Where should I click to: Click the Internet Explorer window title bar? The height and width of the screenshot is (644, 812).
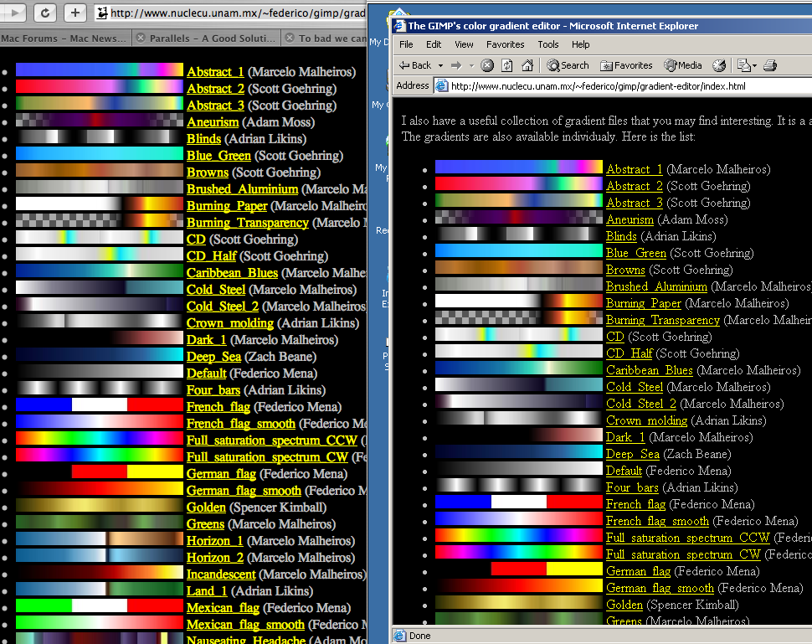601,25
